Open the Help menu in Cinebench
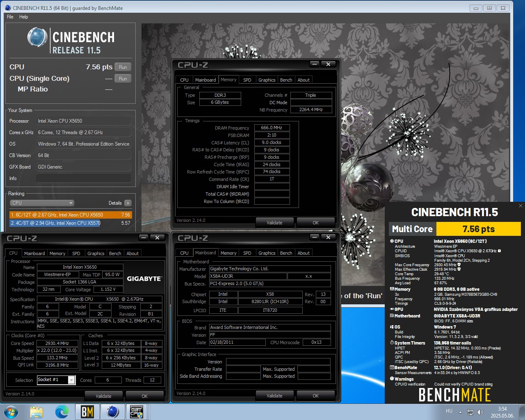Viewport: 525px width, 420px height. tap(24, 17)
